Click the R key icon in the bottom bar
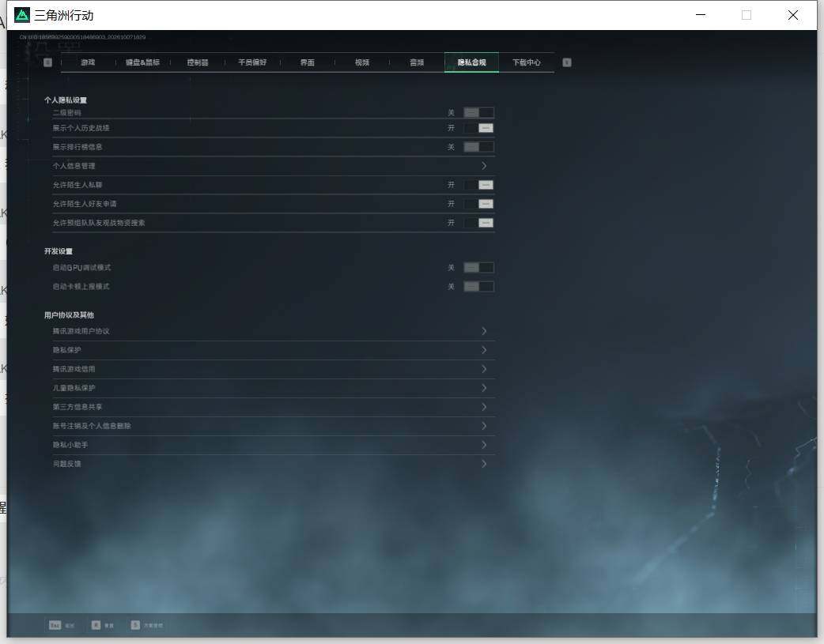 tap(96, 625)
